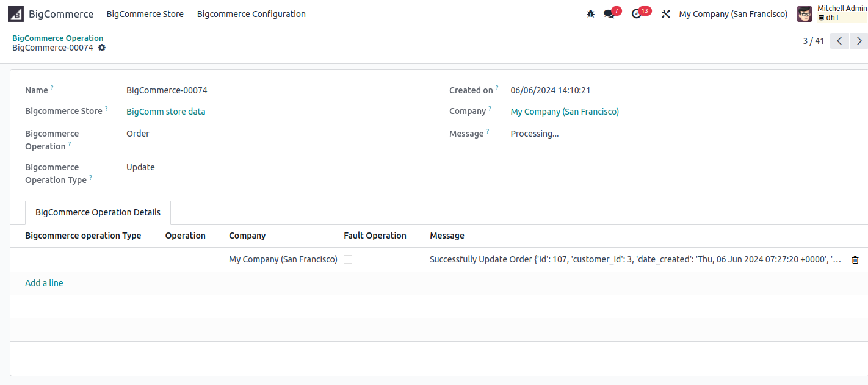Open the My Company (San Francisco) company switcher
868x385 pixels.
pyautogui.click(x=733, y=14)
